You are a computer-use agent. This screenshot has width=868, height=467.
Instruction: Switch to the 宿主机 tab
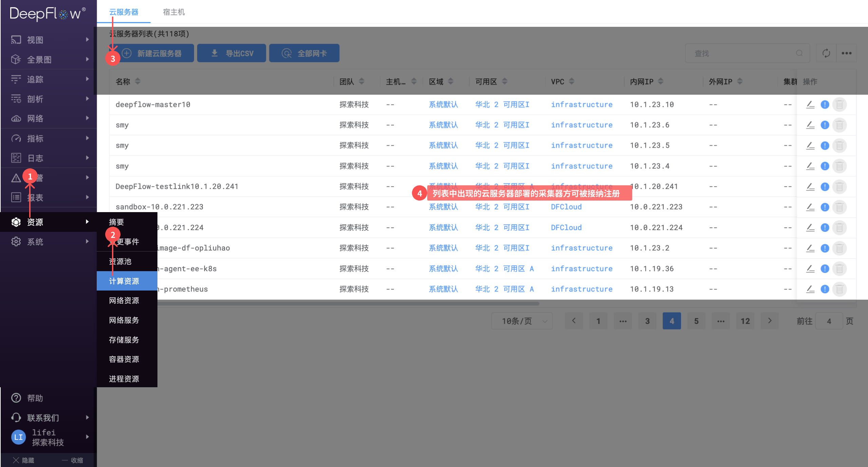tap(174, 12)
